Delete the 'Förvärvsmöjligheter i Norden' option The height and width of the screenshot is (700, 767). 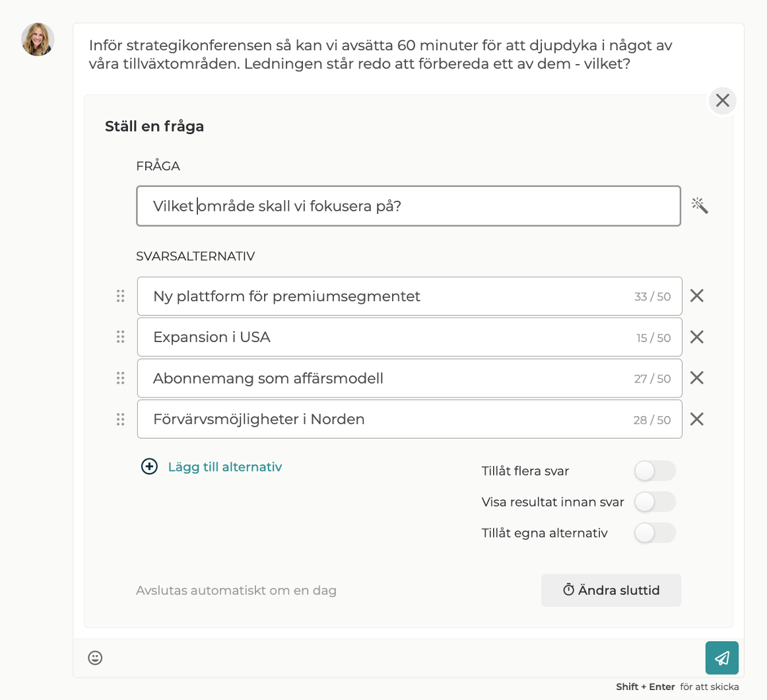(x=696, y=419)
